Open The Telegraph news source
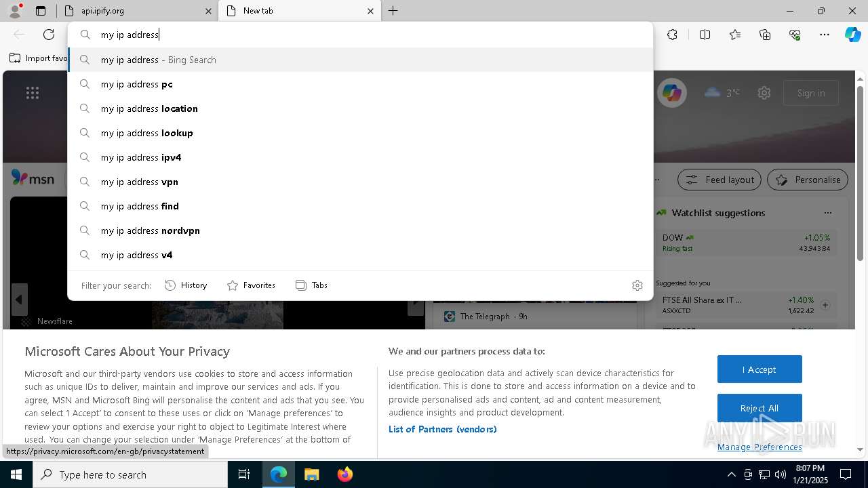Screen dimensions: 868x488 486,317
